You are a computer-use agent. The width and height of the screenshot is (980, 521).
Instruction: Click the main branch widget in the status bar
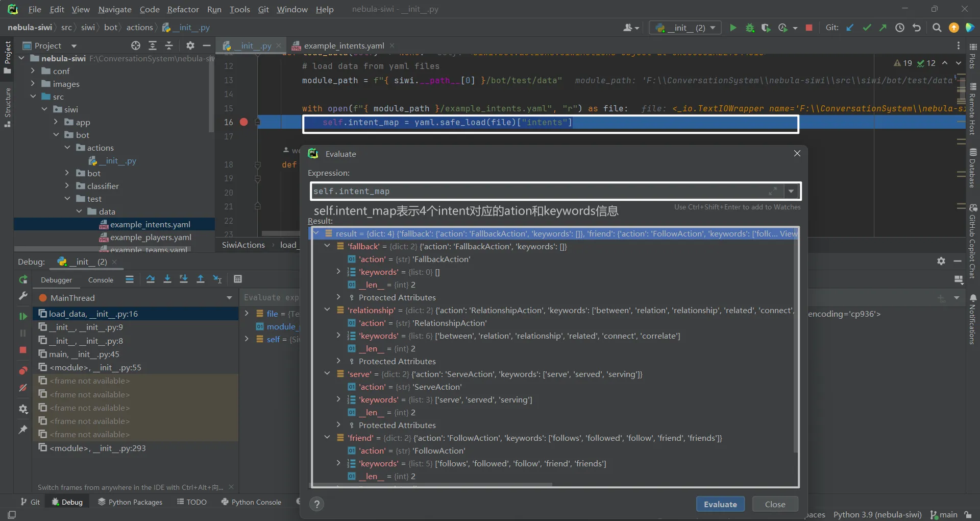[944, 515]
